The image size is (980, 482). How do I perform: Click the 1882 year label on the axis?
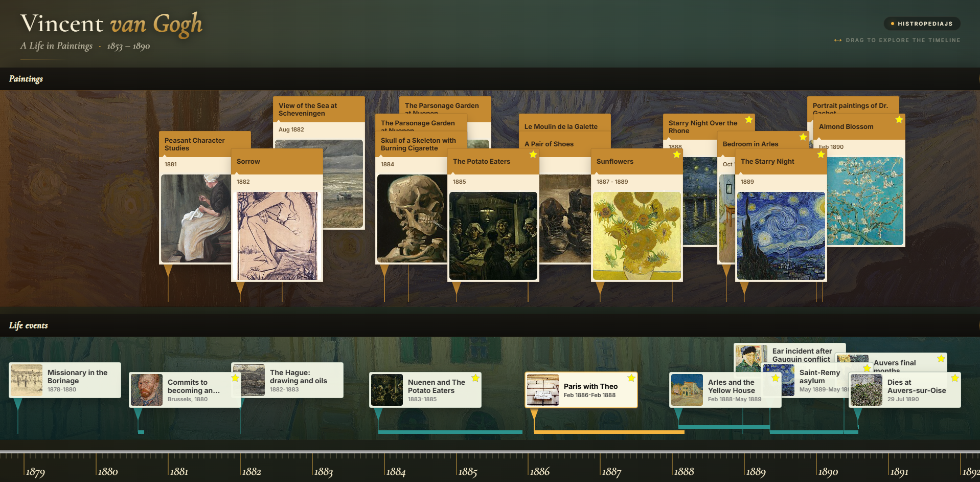[x=252, y=472]
